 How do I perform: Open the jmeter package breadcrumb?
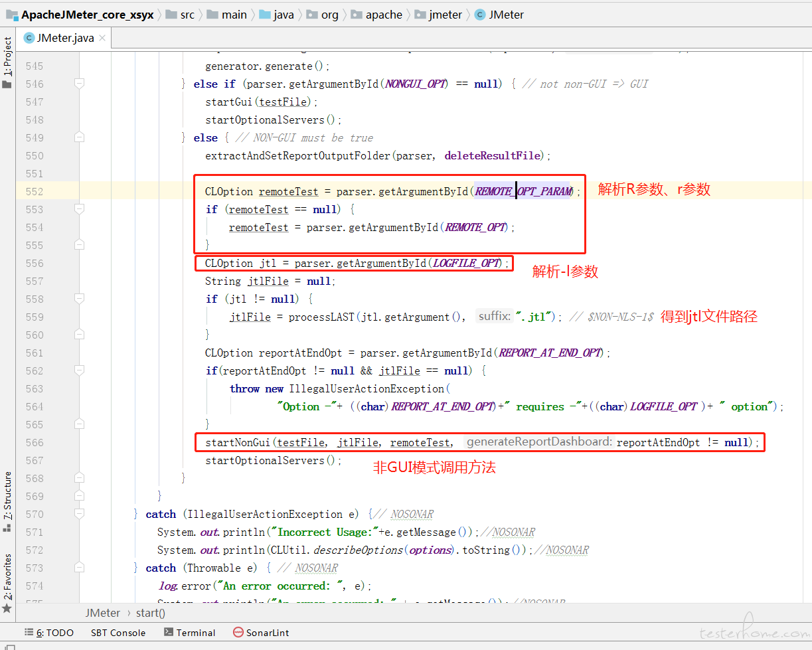(438, 14)
